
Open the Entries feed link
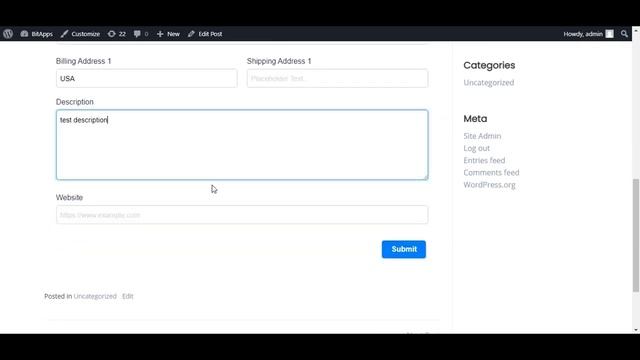484,160
